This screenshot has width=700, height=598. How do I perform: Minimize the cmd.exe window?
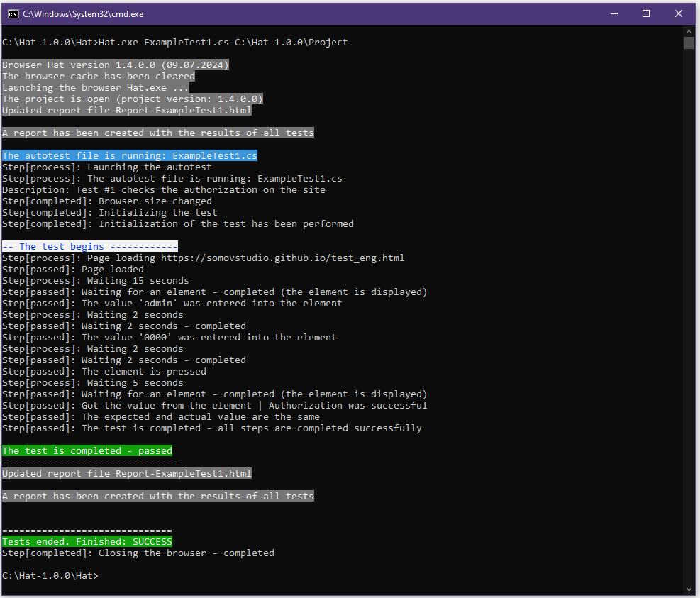[x=614, y=14]
